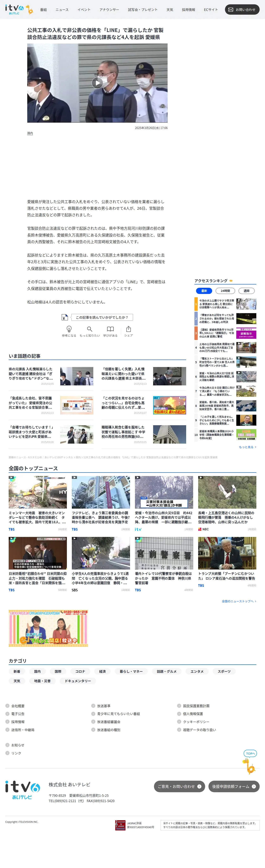Select the 新着 category chip
265x868 pixels.
[x=17, y=671]
